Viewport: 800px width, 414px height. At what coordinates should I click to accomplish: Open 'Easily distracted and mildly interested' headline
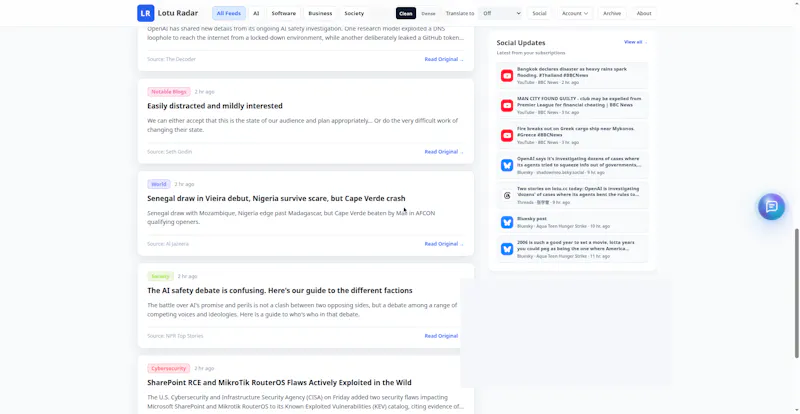pos(215,106)
